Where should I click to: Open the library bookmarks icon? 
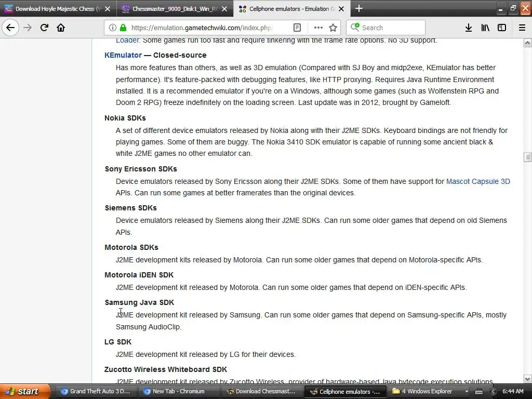click(x=485, y=28)
